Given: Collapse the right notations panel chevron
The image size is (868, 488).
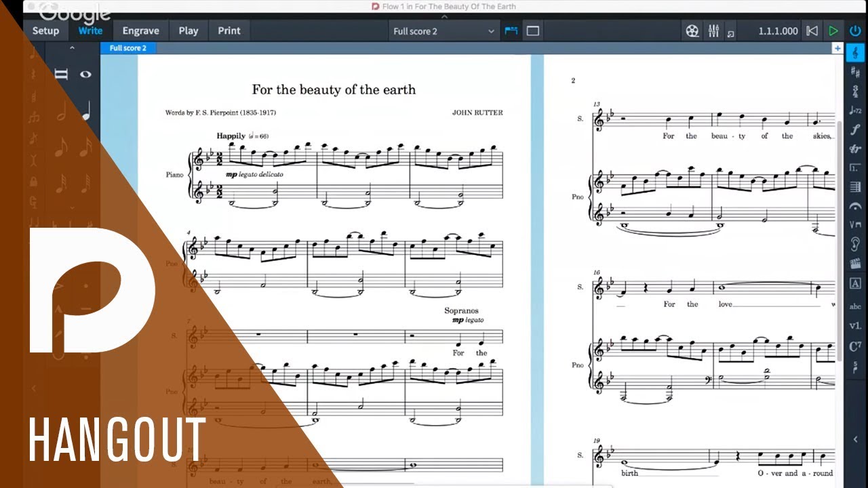Looking at the screenshot, I should click(x=855, y=439).
